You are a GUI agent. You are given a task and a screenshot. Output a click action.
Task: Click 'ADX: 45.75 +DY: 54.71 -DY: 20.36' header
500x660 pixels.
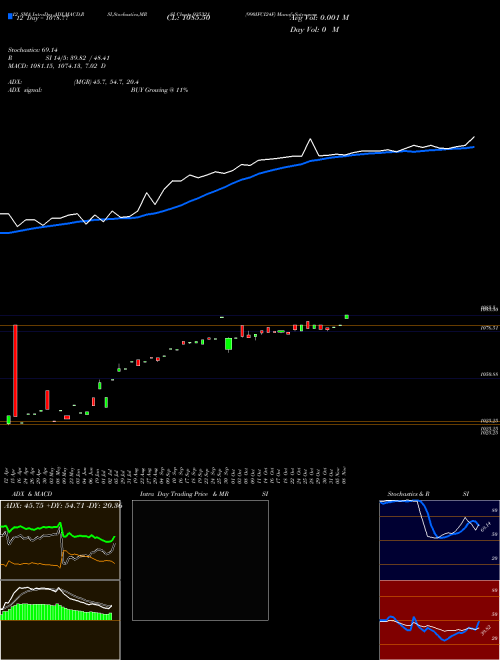click(x=63, y=506)
